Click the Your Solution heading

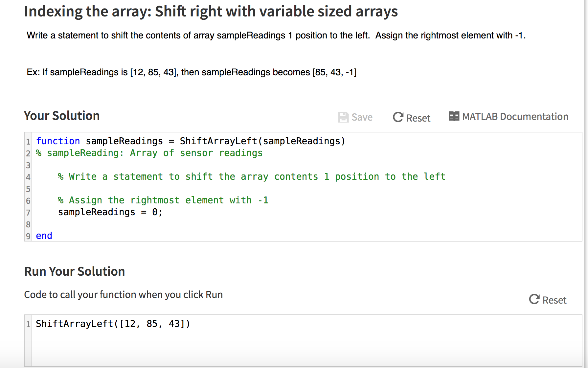[x=61, y=116]
